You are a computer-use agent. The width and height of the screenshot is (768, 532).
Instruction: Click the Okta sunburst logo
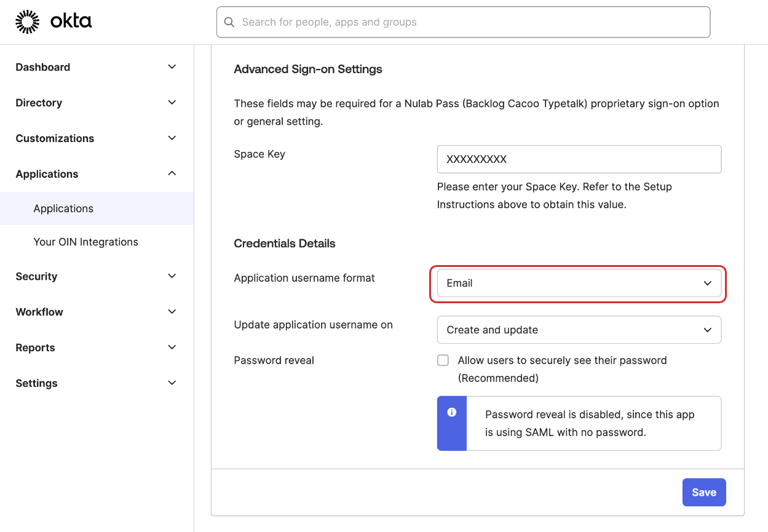click(x=27, y=22)
